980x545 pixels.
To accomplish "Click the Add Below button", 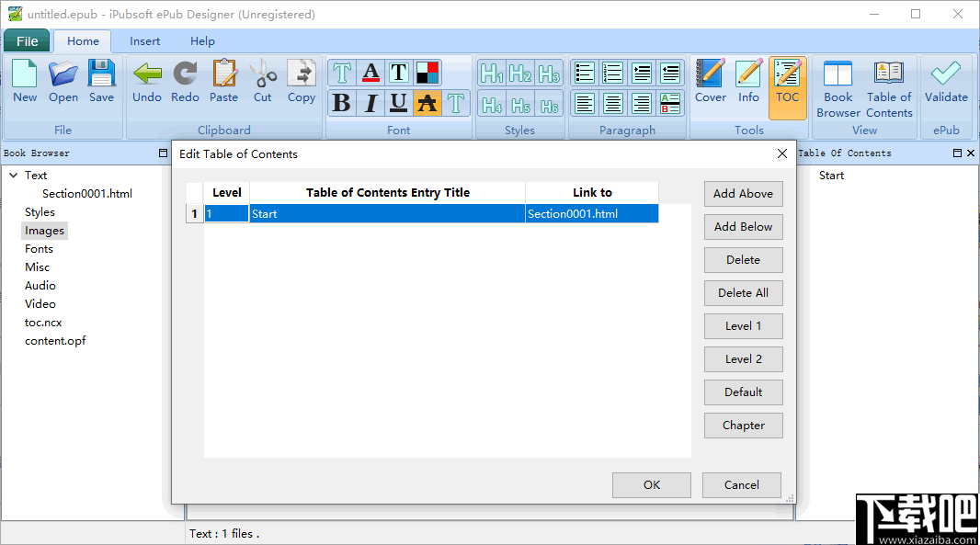I will [743, 226].
